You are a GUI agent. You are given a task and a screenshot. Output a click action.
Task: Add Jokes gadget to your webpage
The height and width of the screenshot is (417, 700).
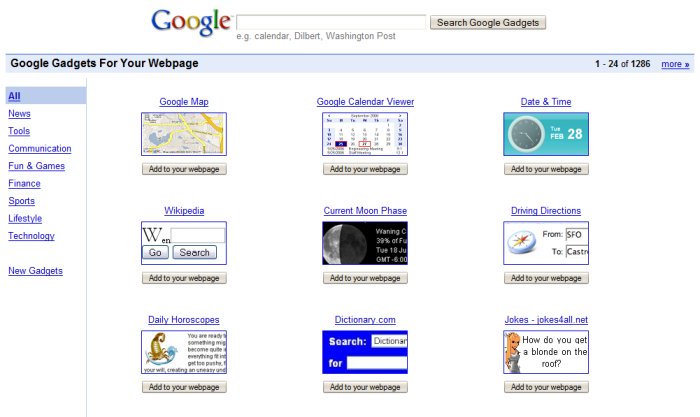(x=546, y=387)
